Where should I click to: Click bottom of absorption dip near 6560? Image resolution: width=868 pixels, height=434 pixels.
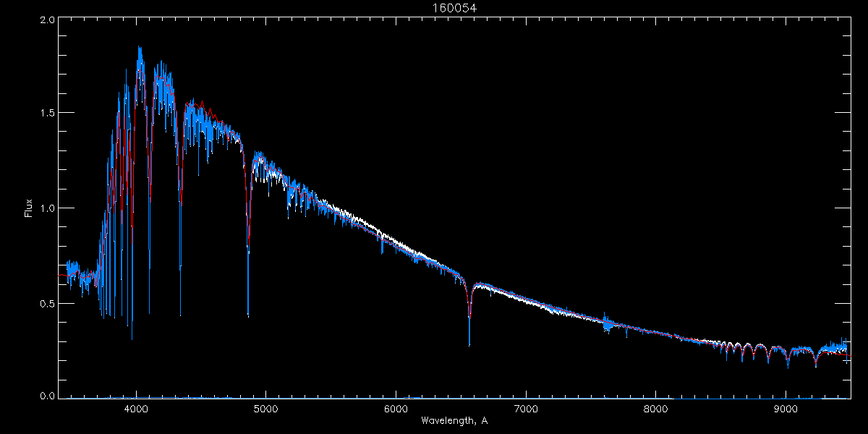[469, 343]
